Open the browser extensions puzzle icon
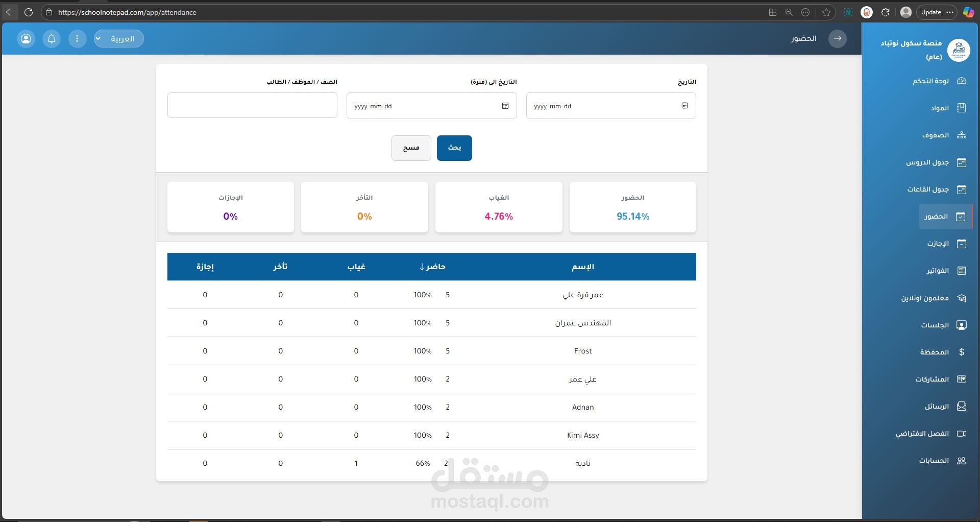The height and width of the screenshot is (522, 980). coord(886,12)
